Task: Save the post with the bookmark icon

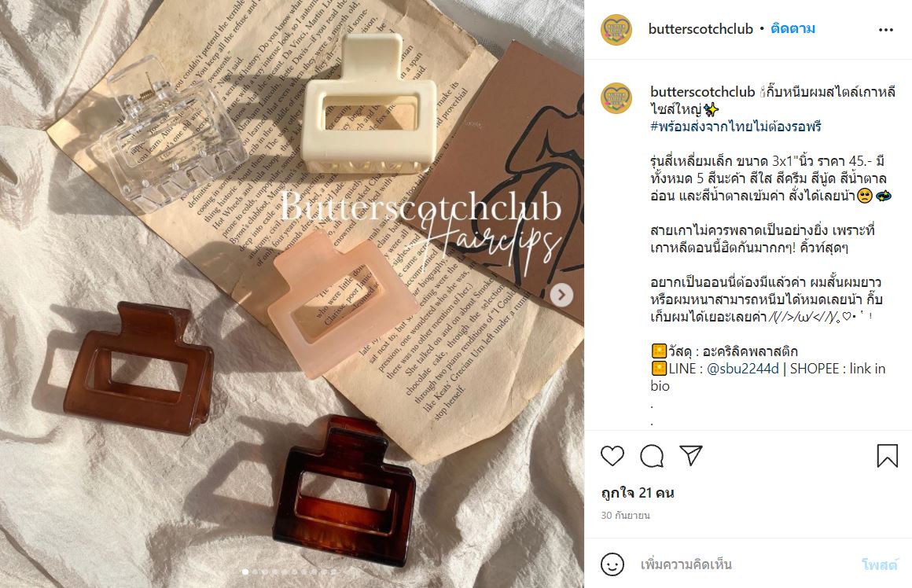Action: coord(887,456)
